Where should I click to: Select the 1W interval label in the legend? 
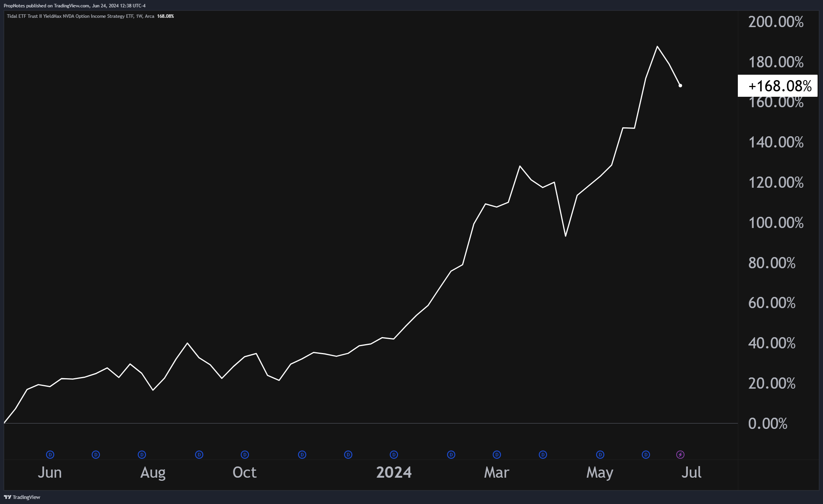(141, 16)
